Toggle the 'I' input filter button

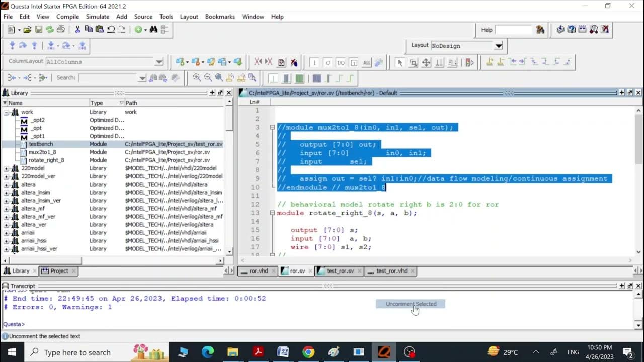pyautogui.click(x=314, y=62)
